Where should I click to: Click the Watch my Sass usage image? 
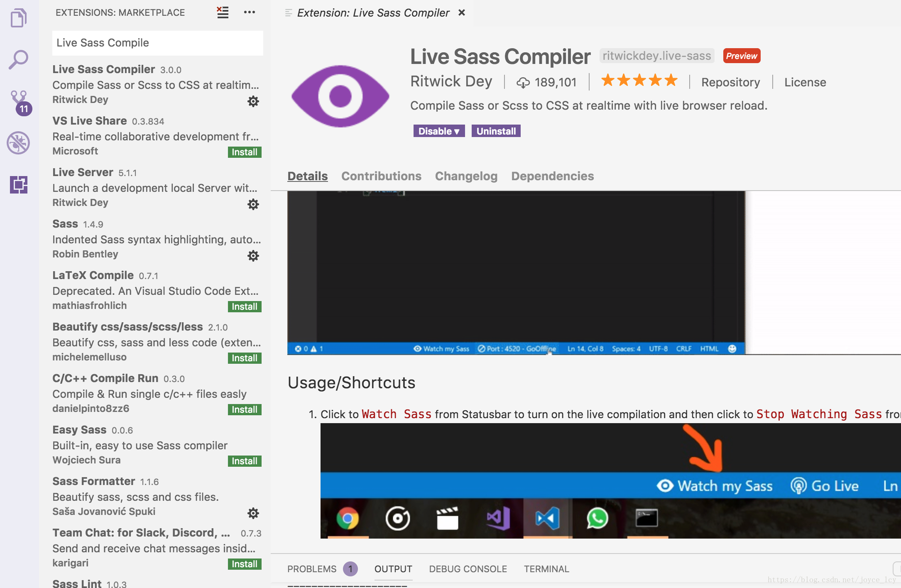(610, 481)
